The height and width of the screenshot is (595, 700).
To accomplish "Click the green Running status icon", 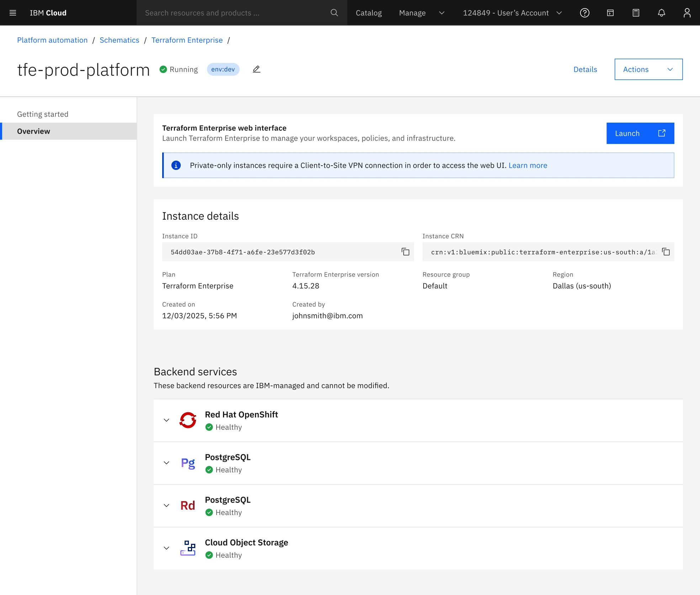I will [x=163, y=69].
